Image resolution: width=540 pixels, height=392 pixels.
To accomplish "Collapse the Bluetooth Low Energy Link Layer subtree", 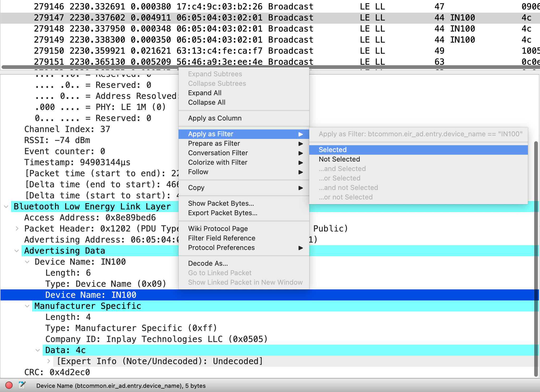I will (6, 206).
